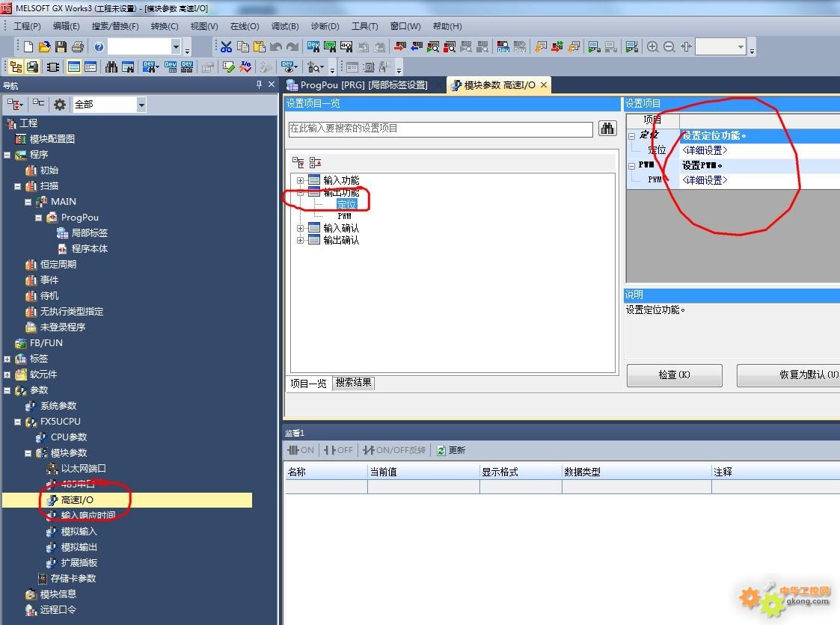This screenshot has width=840, height=625.
Task: Click the New project icon
Action: pos(28,47)
